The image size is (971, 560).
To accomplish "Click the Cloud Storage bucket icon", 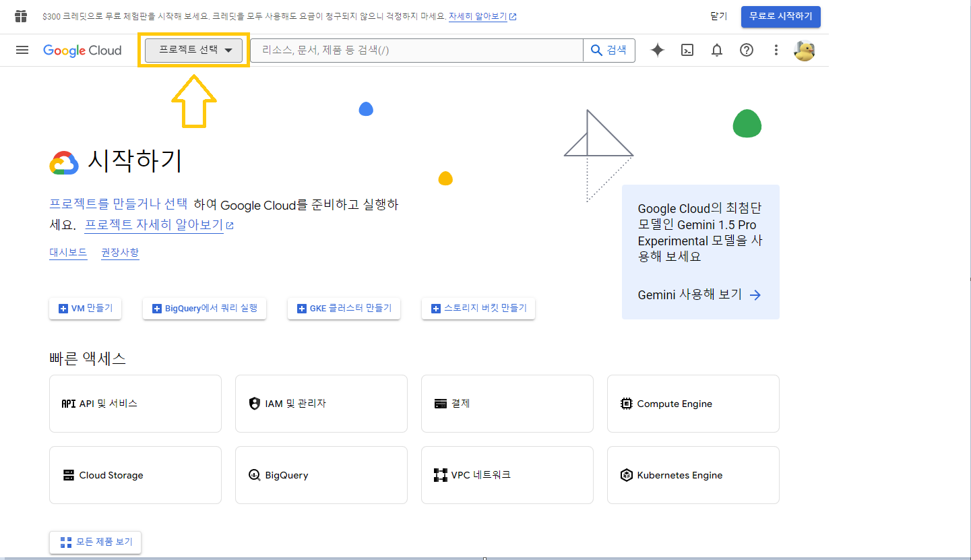I will (69, 475).
